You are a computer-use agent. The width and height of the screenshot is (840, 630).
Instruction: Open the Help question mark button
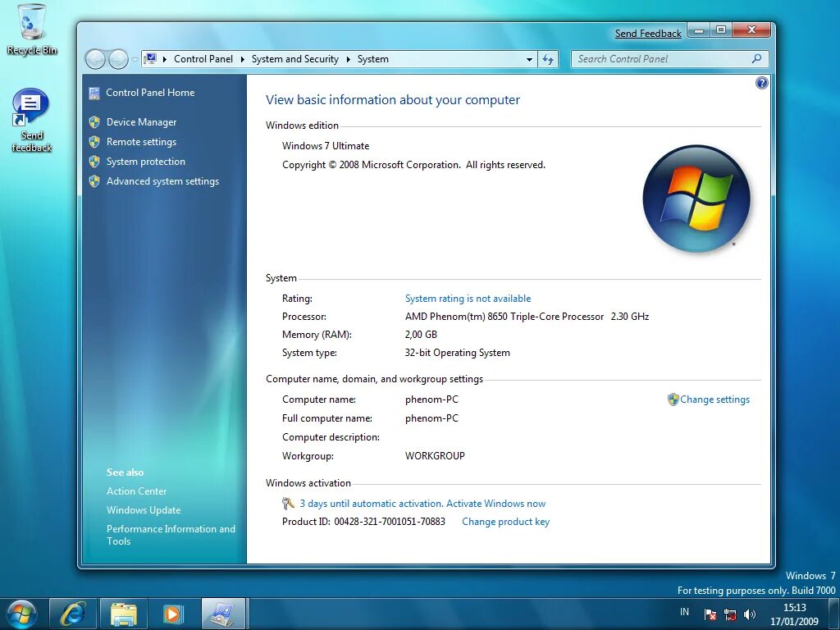(761, 83)
